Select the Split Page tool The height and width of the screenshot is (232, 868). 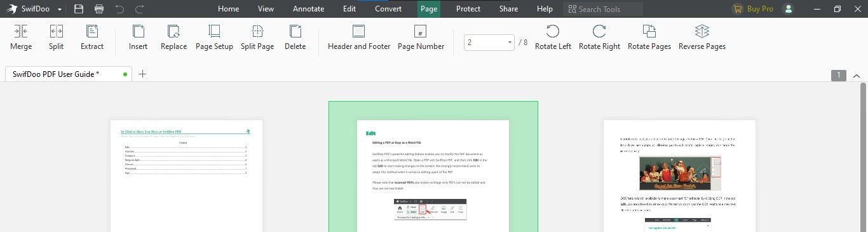(x=257, y=31)
